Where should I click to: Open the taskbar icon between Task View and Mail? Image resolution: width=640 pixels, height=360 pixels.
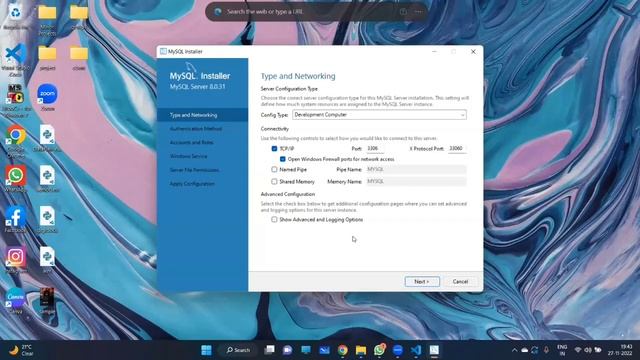tap(306, 350)
